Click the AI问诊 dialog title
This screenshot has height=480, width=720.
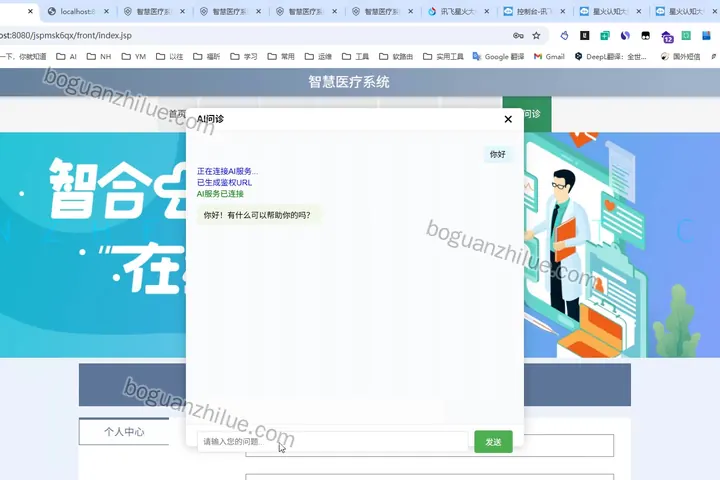[x=210, y=119]
